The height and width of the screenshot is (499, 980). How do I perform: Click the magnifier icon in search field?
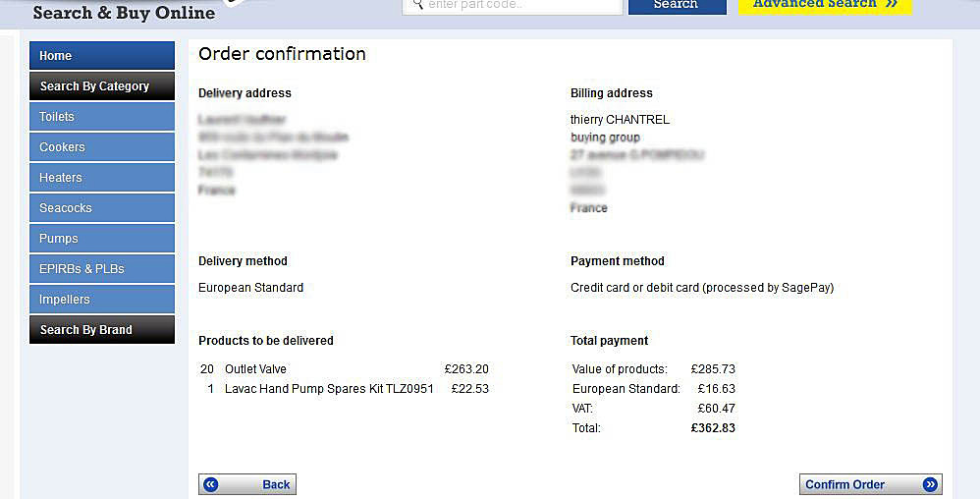point(418,4)
